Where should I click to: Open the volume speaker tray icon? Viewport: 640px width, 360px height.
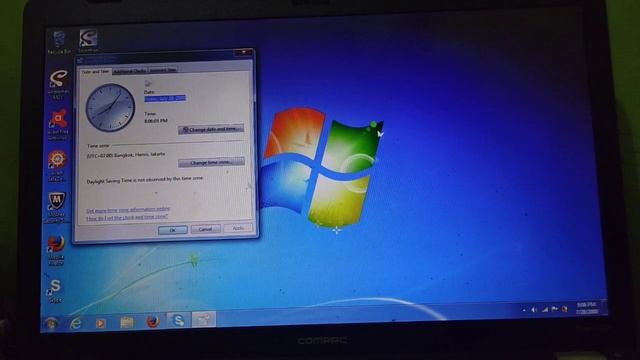click(534, 310)
